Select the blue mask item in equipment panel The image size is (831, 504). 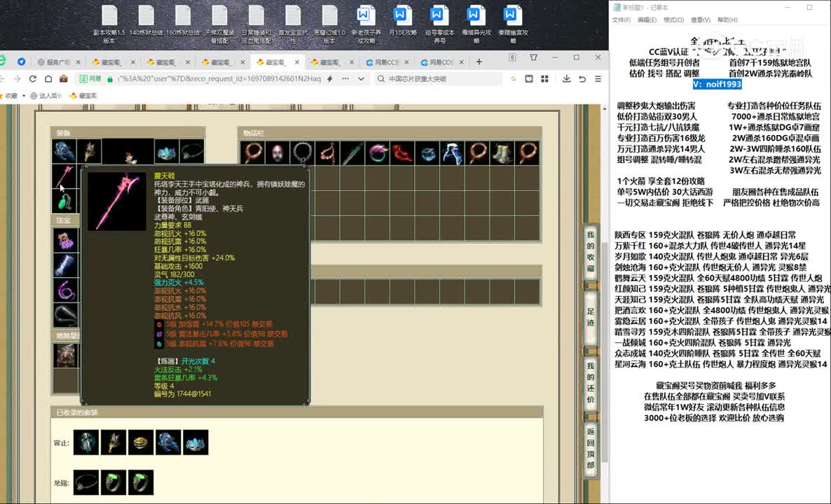pos(167,151)
